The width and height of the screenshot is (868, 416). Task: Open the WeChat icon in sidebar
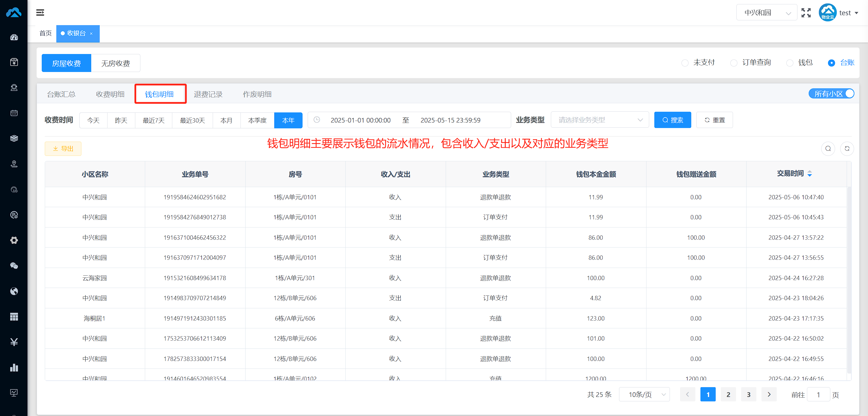pyautogui.click(x=14, y=266)
